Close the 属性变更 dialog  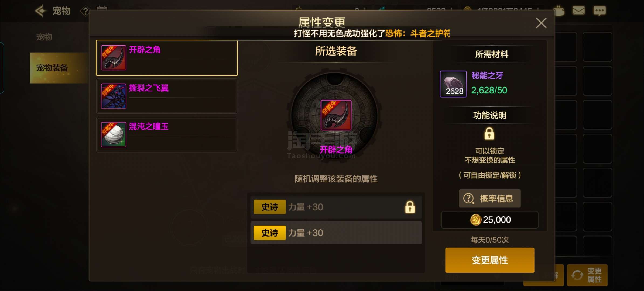tap(541, 23)
